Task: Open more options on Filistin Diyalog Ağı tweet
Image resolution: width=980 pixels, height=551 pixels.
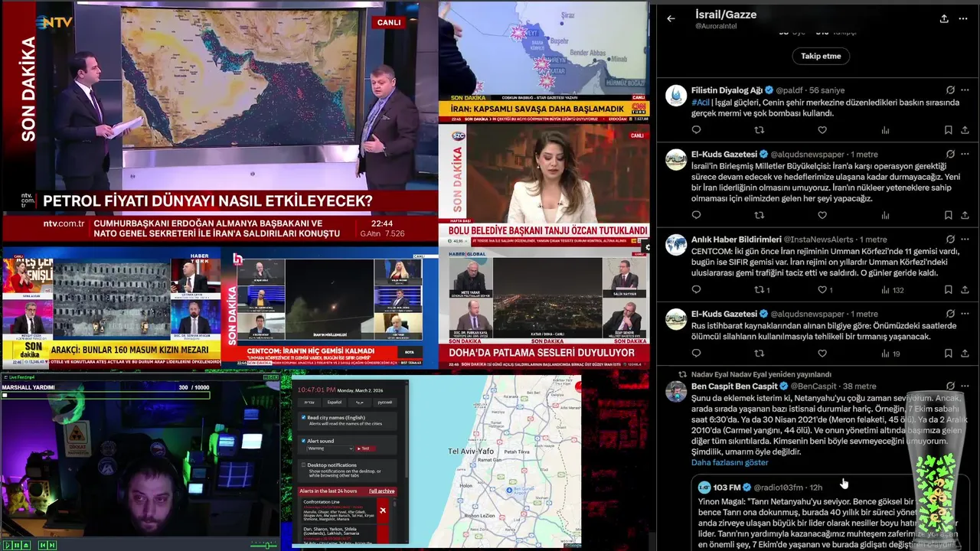Action: click(x=965, y=90)
